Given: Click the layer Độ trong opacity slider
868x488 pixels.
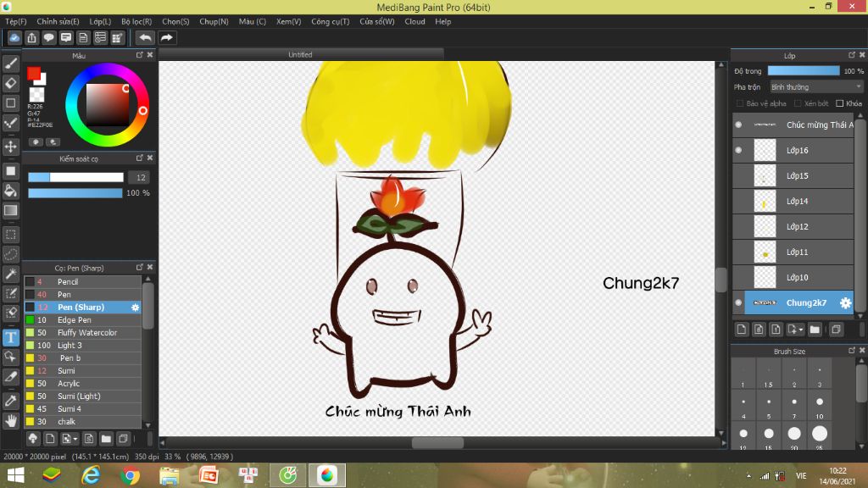Looking at the screenshot, I should (x=804, y=71).
